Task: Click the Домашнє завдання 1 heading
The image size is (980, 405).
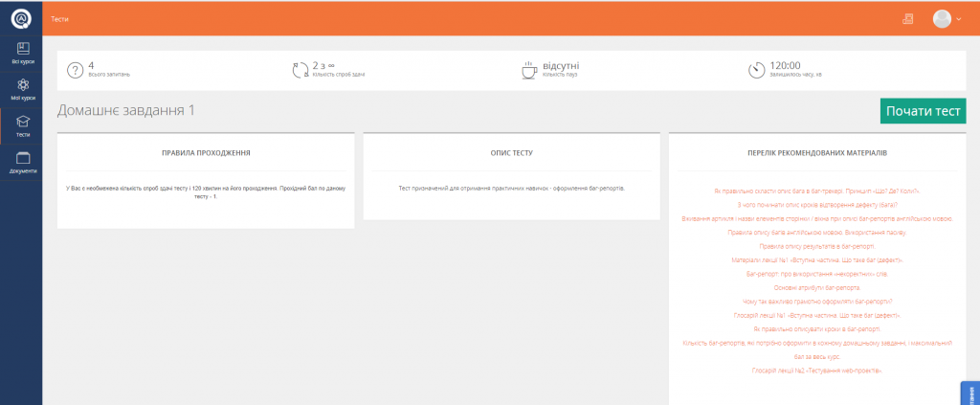Action: (x=125, y=111)
